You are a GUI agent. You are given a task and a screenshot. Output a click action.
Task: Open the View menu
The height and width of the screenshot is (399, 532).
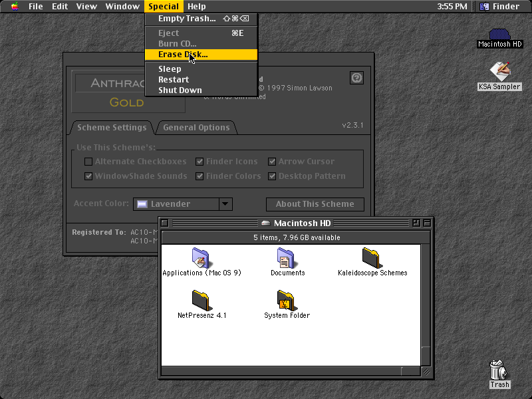(x=86, y=6)
